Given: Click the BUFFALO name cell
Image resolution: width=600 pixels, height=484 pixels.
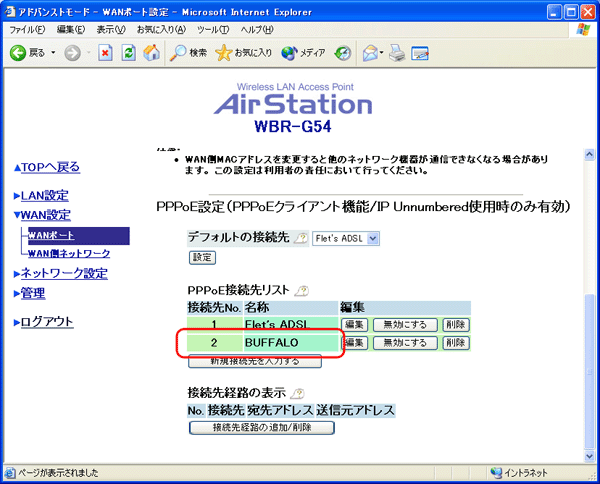Looking at the screenshot, I should (x=291, y=343).
